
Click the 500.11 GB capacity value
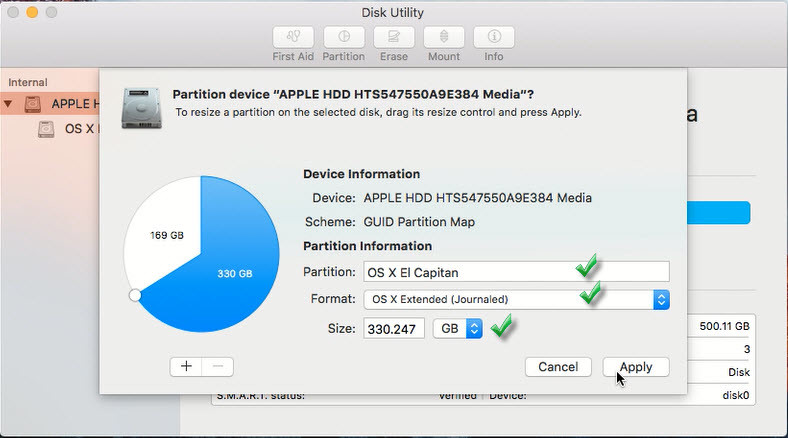pos(724,326)
